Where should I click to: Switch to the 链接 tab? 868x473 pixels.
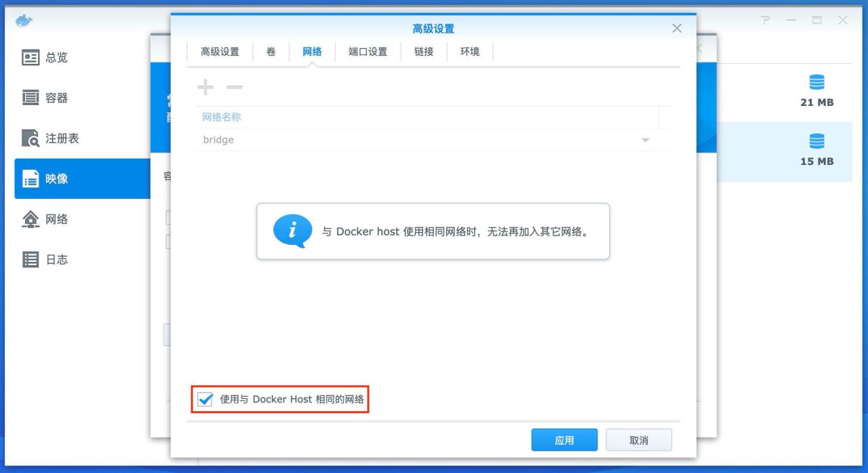point(424,52)
